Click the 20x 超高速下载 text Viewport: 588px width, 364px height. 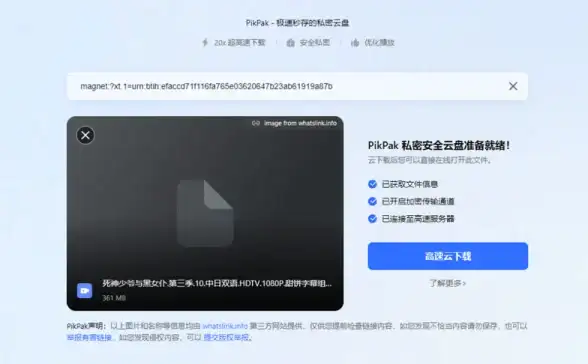point(240,43)
